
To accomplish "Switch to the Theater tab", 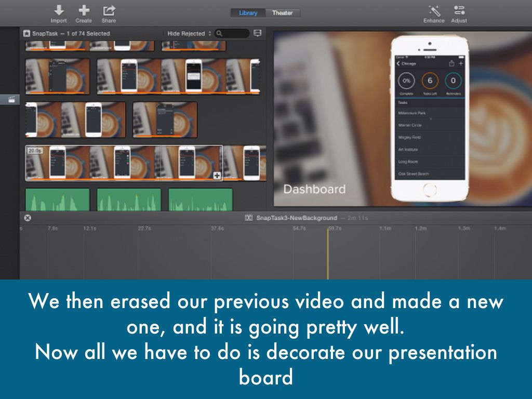I will [x=282, y=13].
